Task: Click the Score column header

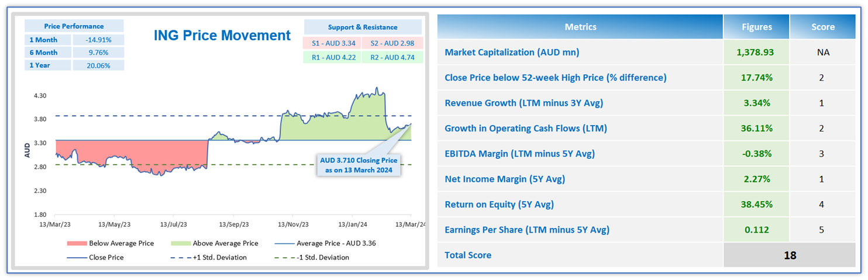Action: [x=822, y=27]
